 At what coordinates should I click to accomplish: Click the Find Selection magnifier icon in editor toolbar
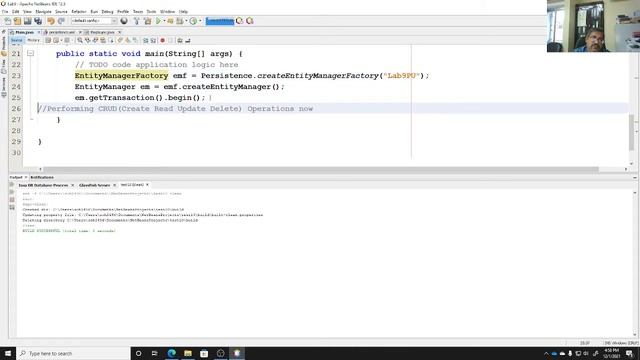80,40
